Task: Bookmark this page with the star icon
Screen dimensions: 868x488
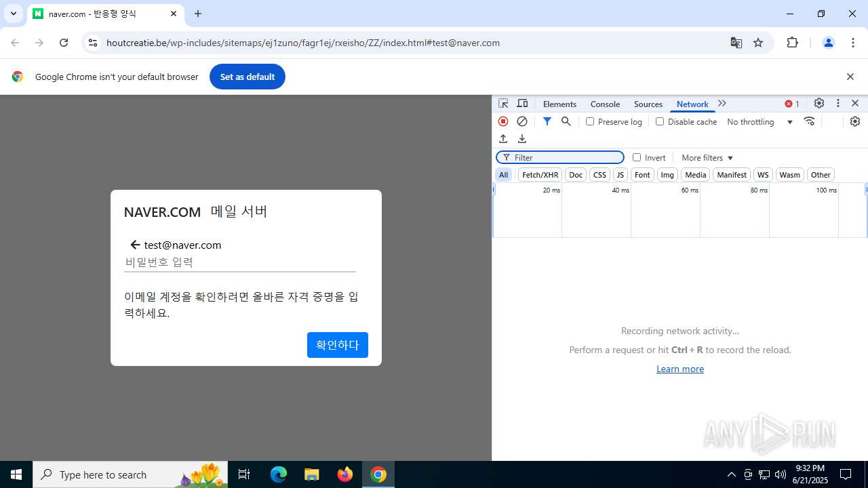Action: point(758,43)
